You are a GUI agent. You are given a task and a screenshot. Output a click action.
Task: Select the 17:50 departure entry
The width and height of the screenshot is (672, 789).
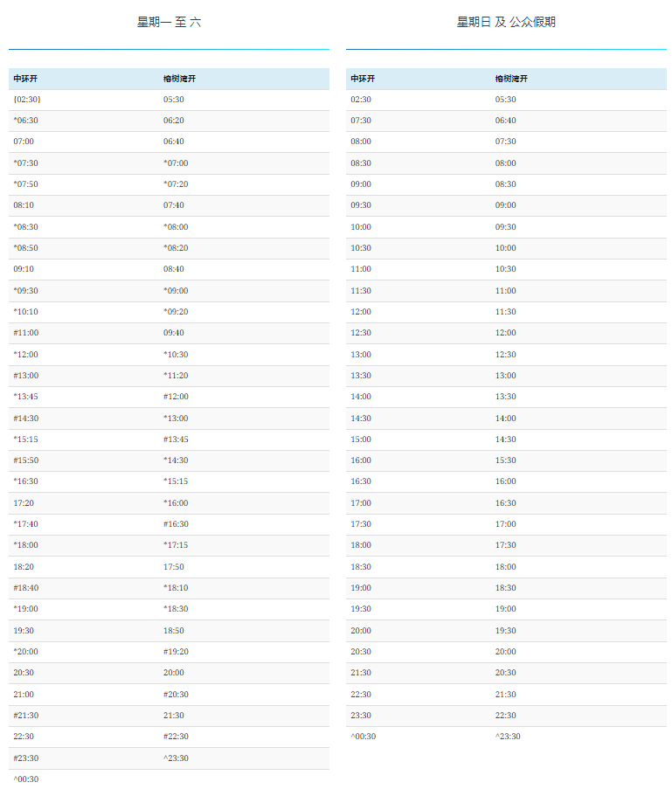[x=174, y=567]
